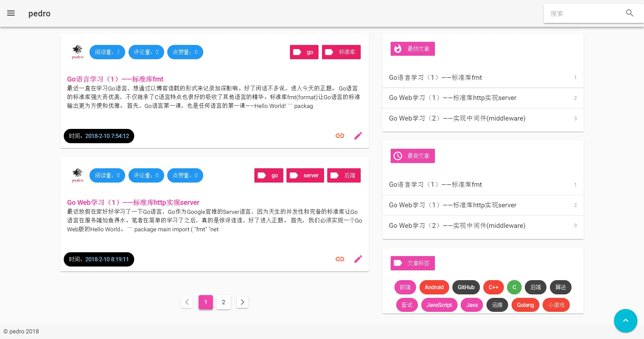Viewport: 644px width, 339px height.
Task: Open hottest article Go Web学习（2）middleware
Action: pyautogui.click(x=483, y=118)
